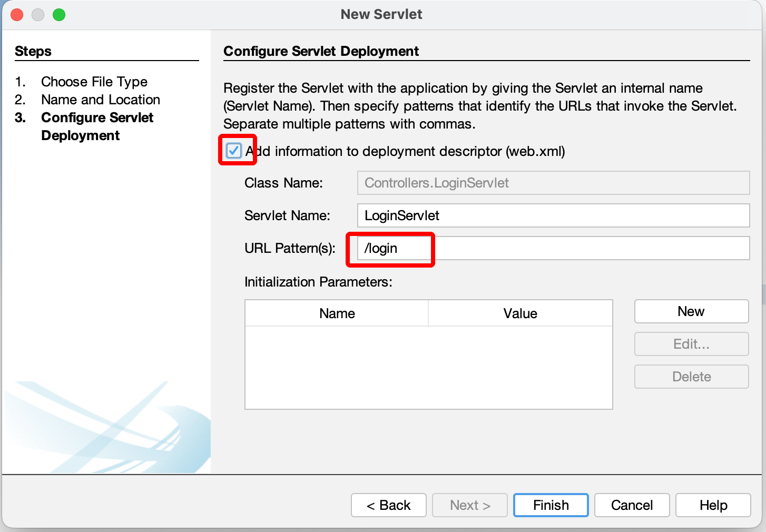The image size is (766, 532).
Task: Add a New initialization parameter
Action: click(691, 311)
